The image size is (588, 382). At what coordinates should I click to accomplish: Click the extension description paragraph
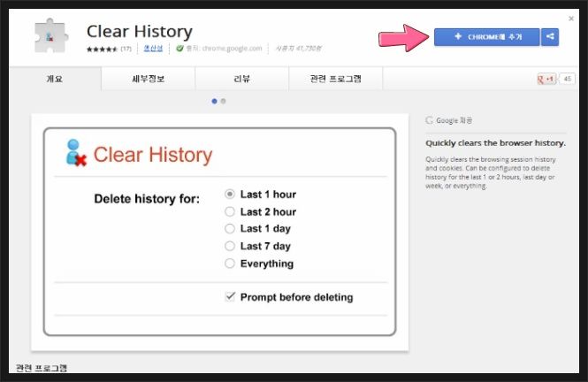click(x=491, y=172)
